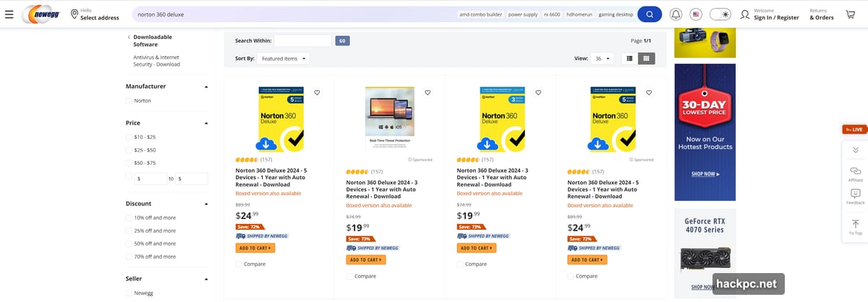The width and height of the screenshot is (868, 302).
Task: Open Returns & Orders
Action: click(x=822, y=14)
